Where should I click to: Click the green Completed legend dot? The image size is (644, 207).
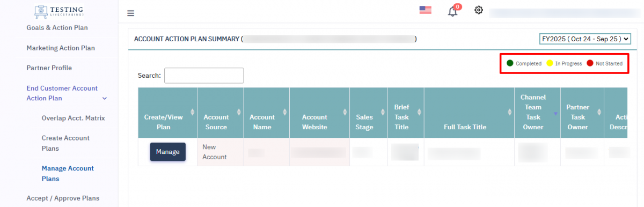click(x=510, y=63)
